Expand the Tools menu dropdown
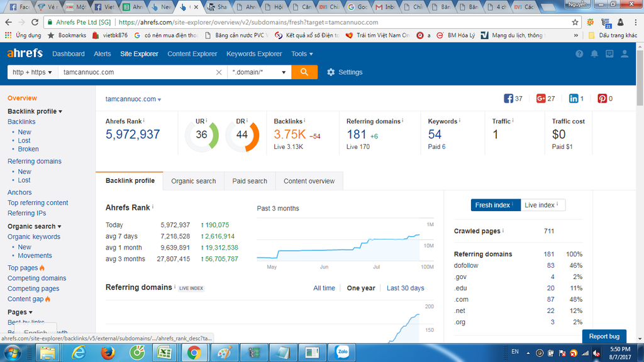This screenshot has height=362, width=644. [302, 54]
